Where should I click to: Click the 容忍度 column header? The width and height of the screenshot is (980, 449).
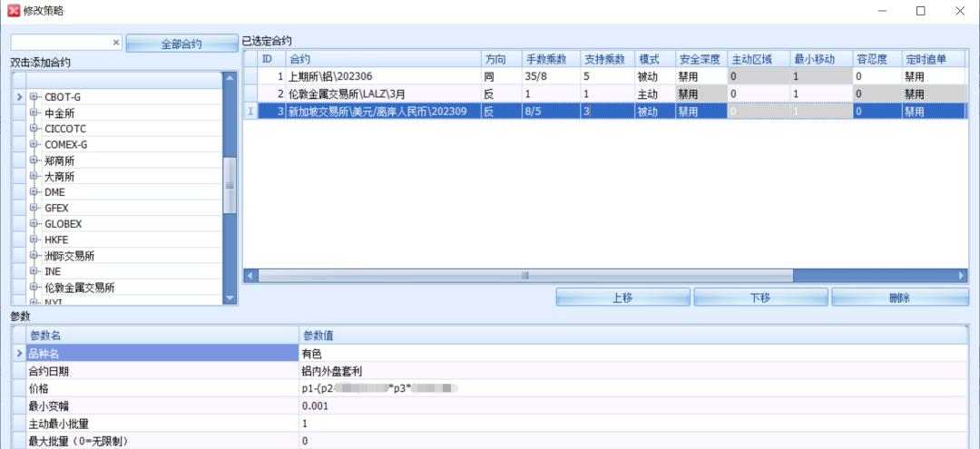877,59
